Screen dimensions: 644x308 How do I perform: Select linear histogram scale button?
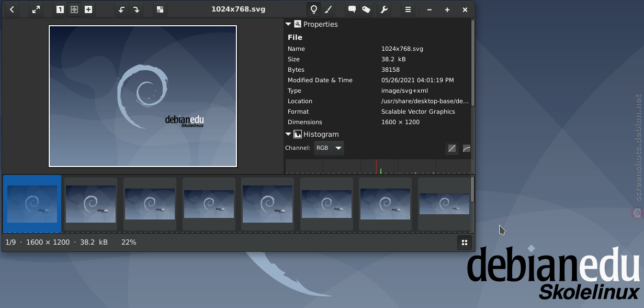[x=452, y=149]
